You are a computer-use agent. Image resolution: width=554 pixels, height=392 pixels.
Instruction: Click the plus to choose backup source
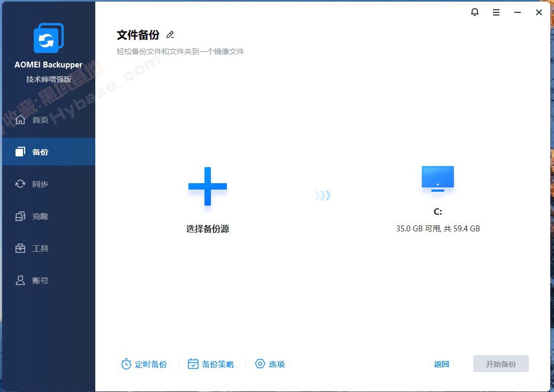tap(208, 186)
